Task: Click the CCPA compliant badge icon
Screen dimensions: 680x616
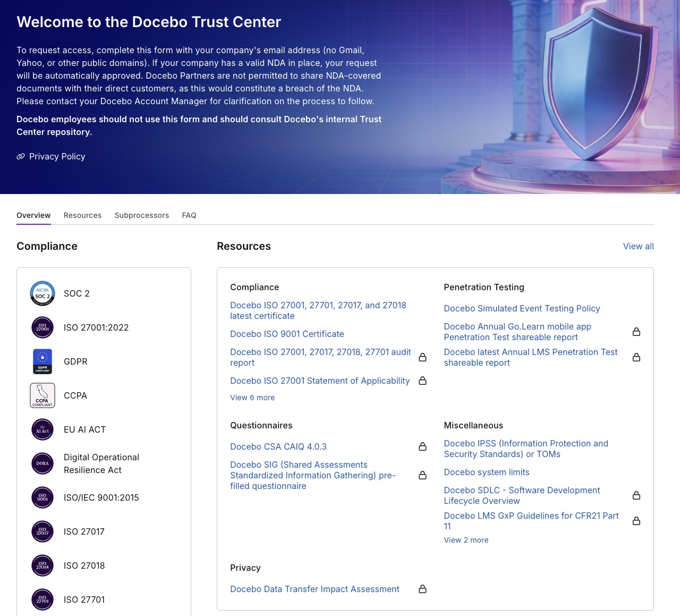Action: coord(42,395)
